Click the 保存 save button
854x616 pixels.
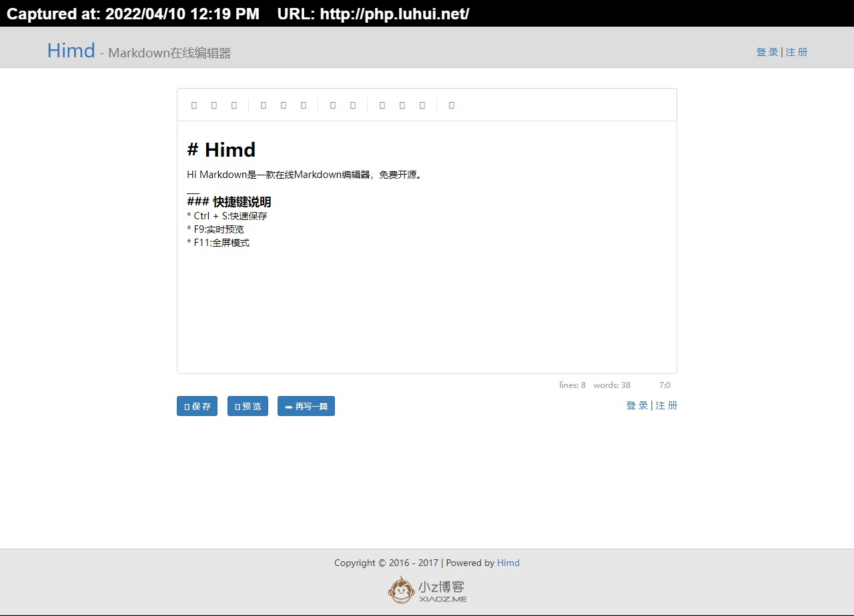197,406
